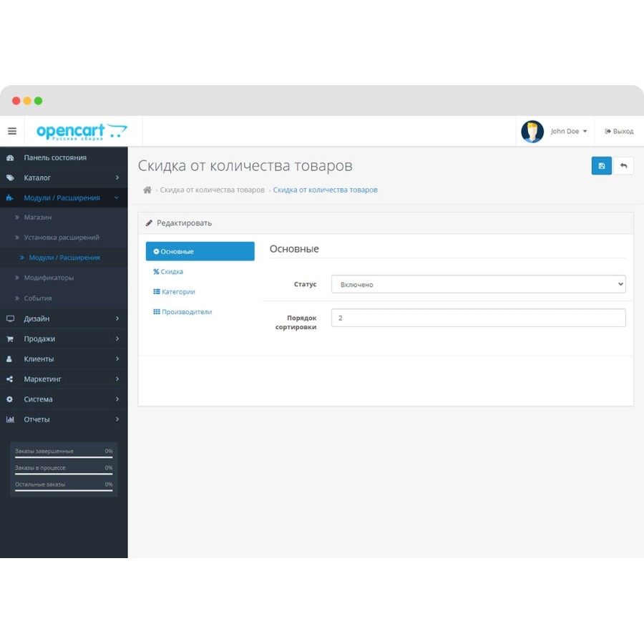Image resolution: width=644 pixels, height=644 pixels.
Task: Expand the Каталог menu chevron
Action: (117, 177)
